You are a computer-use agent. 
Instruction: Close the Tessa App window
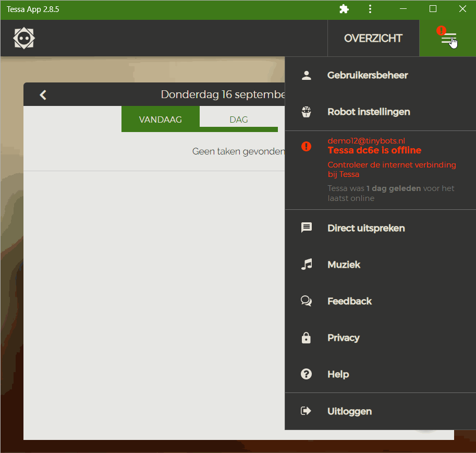[x=462, y=9]
